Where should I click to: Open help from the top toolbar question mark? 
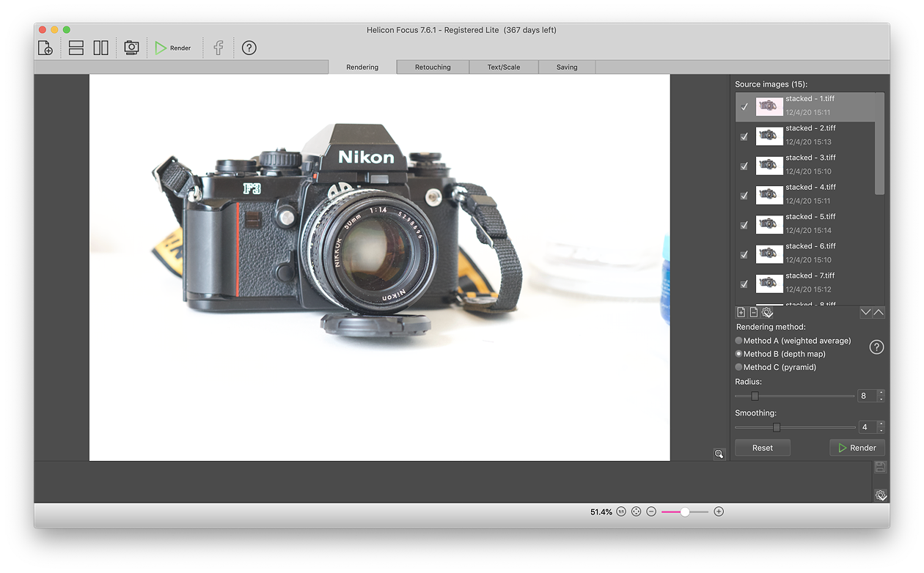tap(249, 48)
